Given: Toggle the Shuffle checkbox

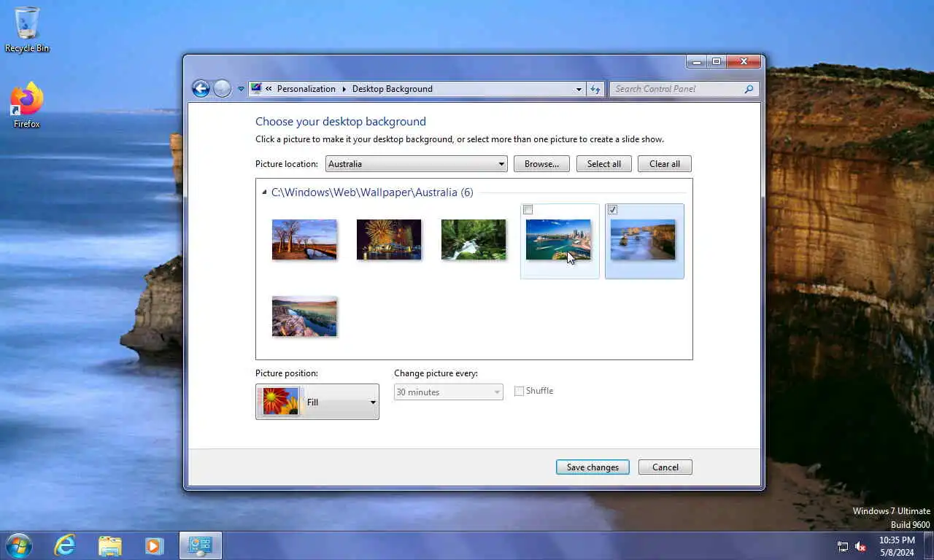Looking at the screenshot, I should (519, 392).
